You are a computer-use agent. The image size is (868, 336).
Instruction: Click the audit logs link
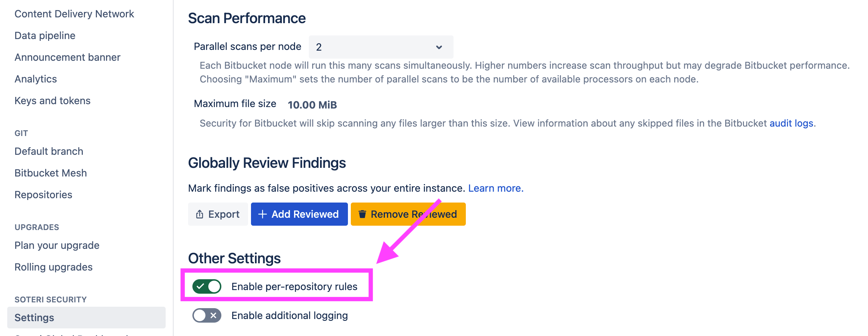[791, 123]
